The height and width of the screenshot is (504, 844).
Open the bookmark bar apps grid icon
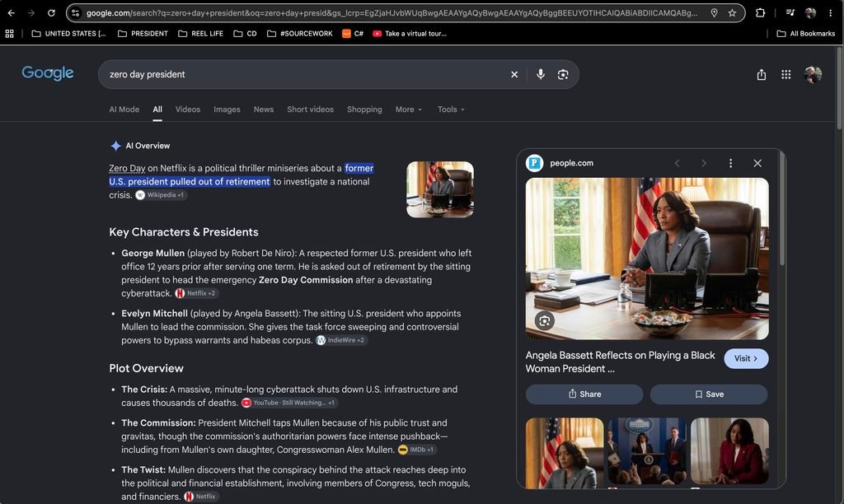[9, 33]
